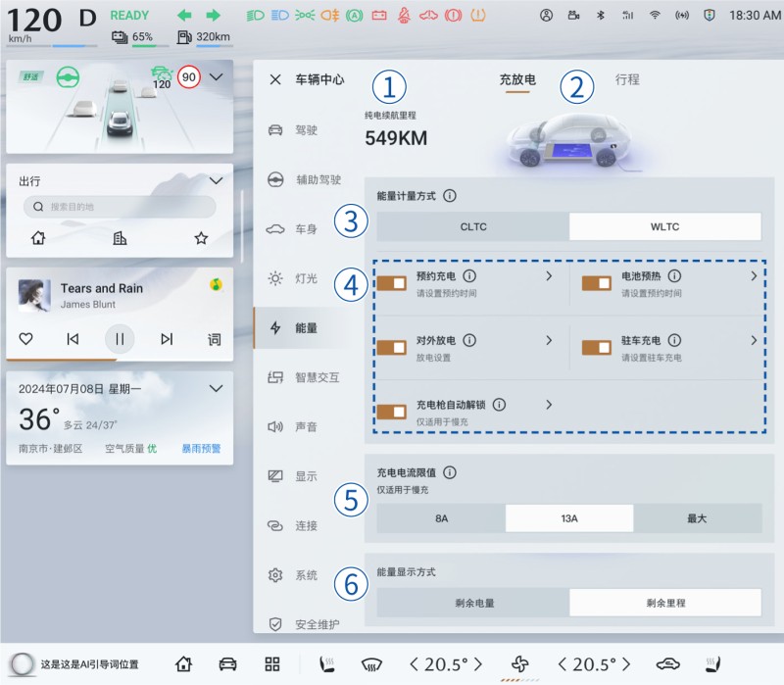784x685 pixels.
Task: Open the 连接 connectivity menu
Action: [x=292, y=525]
